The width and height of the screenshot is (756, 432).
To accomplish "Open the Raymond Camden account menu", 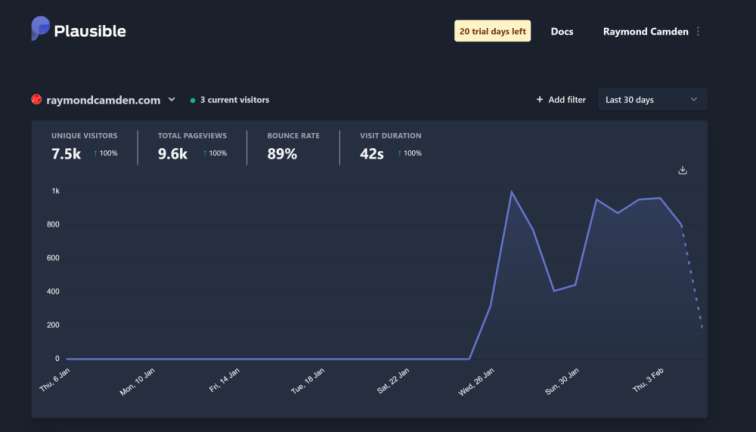I will click(x=646, y=31).
